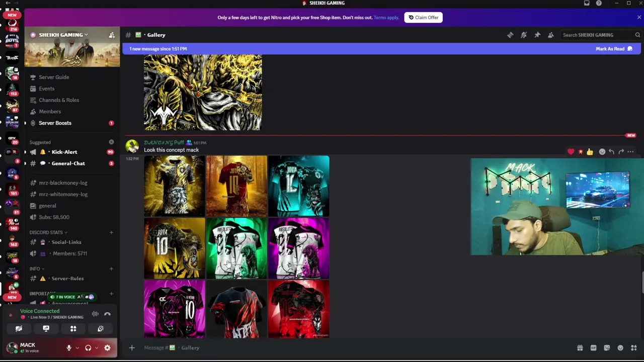Image resolution: width=644 pixels, height=362 pixels.
Task: Toggle noise suppression in voice panel
Action: coord(95,314)
